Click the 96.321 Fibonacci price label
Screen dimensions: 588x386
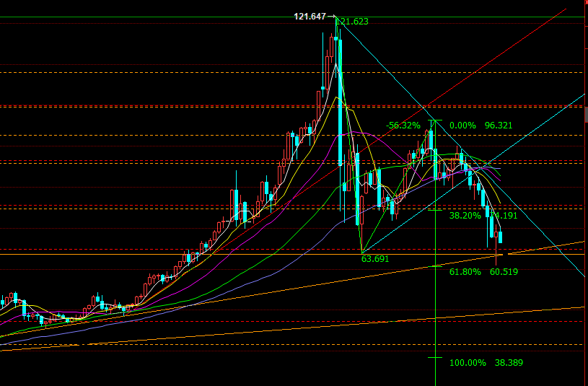[x=499, y=126]
